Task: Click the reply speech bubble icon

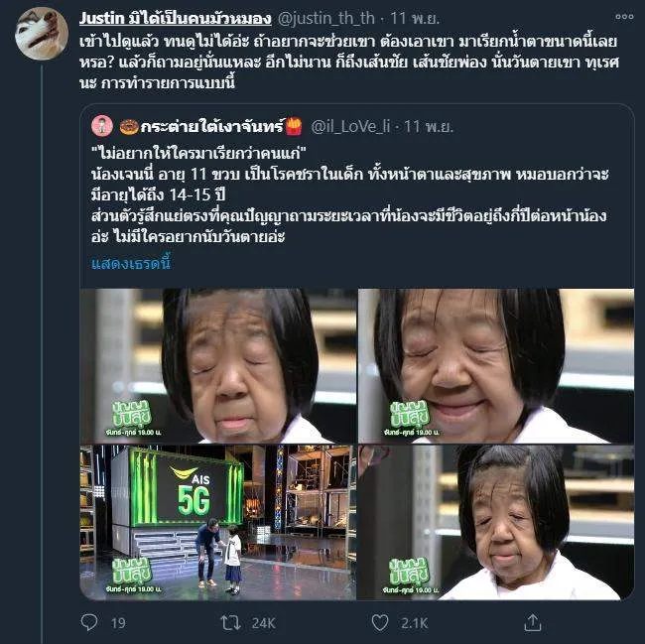Action: [x=89, y=622]
